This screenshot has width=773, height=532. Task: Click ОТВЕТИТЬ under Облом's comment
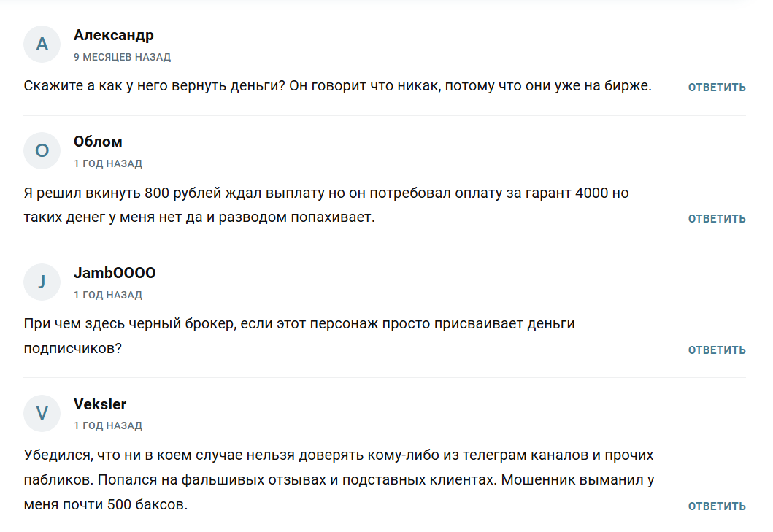click(715, 217)
